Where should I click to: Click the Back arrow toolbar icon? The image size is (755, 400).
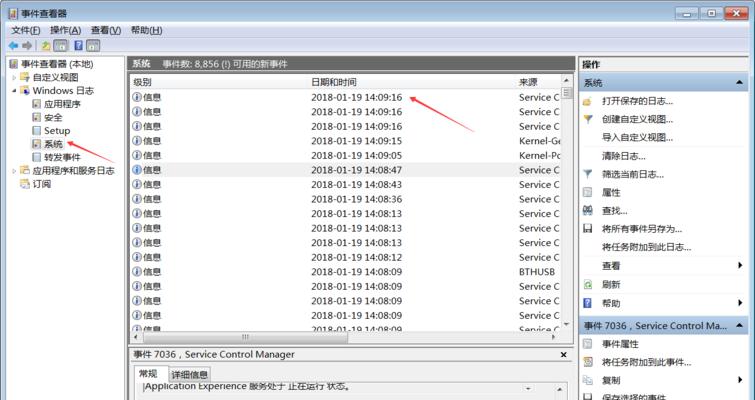point(13,46)
